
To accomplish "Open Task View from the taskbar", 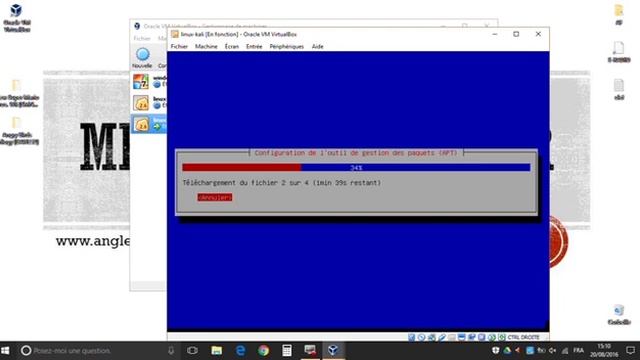I will point(192,351).
